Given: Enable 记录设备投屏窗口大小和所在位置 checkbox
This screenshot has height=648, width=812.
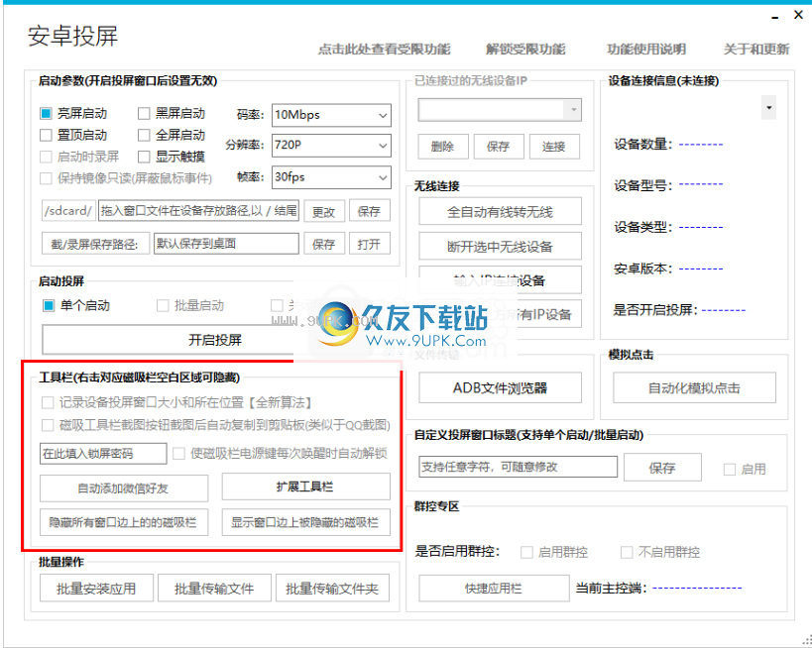Looking at the screenshot, I should (x=48, y=402).
